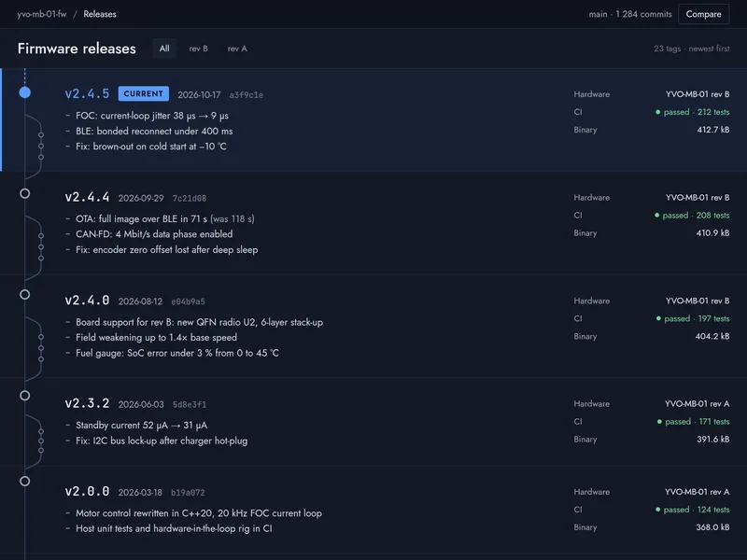Click binary size 410.9 kB
The height and width of the screenshot is (560, 747).
pyautogui.click(x=712, y=232)
